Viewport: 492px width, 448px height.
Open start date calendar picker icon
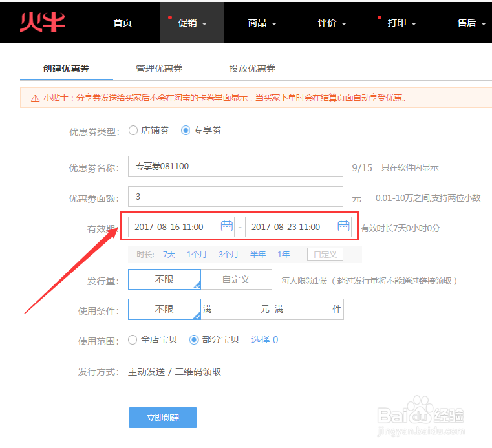pyautogui.click(x=226, y=226)
